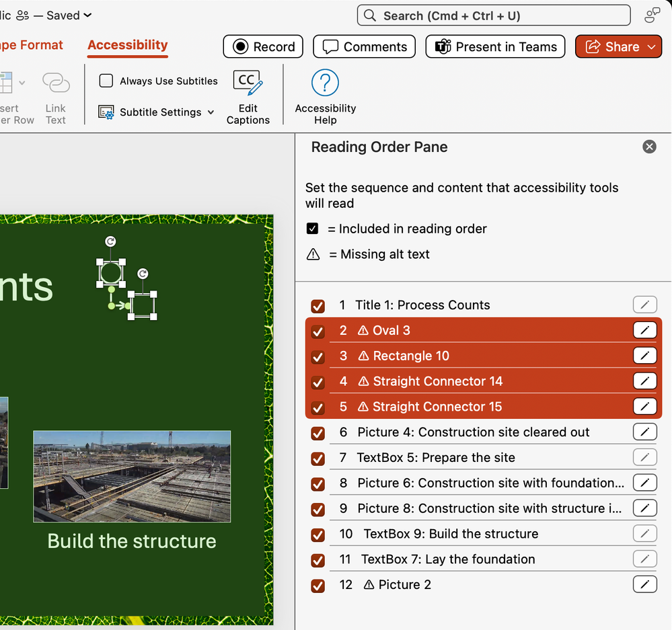Click Present in Teams
Viewport: 672px width, 630px height.
pyautogui.click(x=494, y=46)
